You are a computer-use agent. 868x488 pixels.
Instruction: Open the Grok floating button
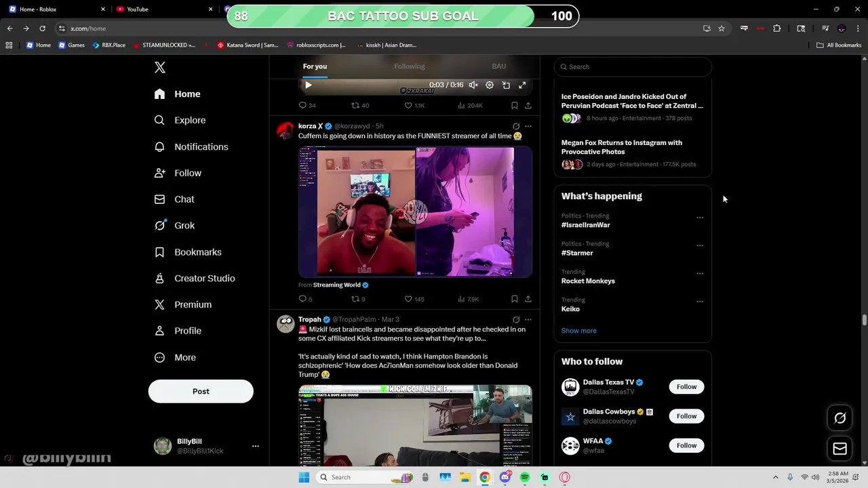coord(840,418)
